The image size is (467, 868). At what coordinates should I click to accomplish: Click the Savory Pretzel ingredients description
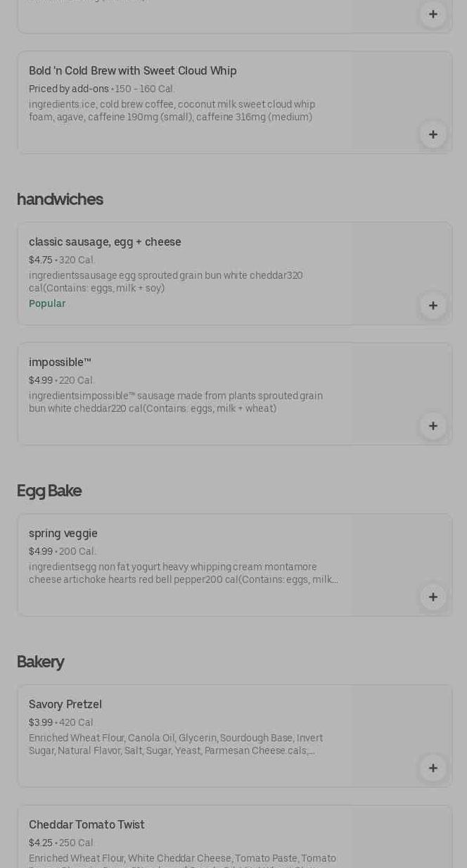(x=176, y=744)
